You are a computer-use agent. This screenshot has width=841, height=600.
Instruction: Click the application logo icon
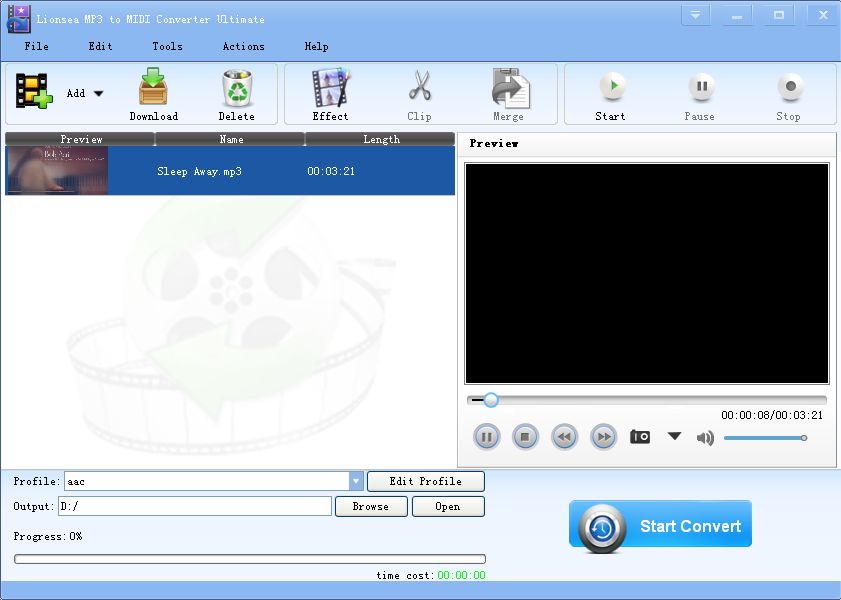(x=19, y=19)
